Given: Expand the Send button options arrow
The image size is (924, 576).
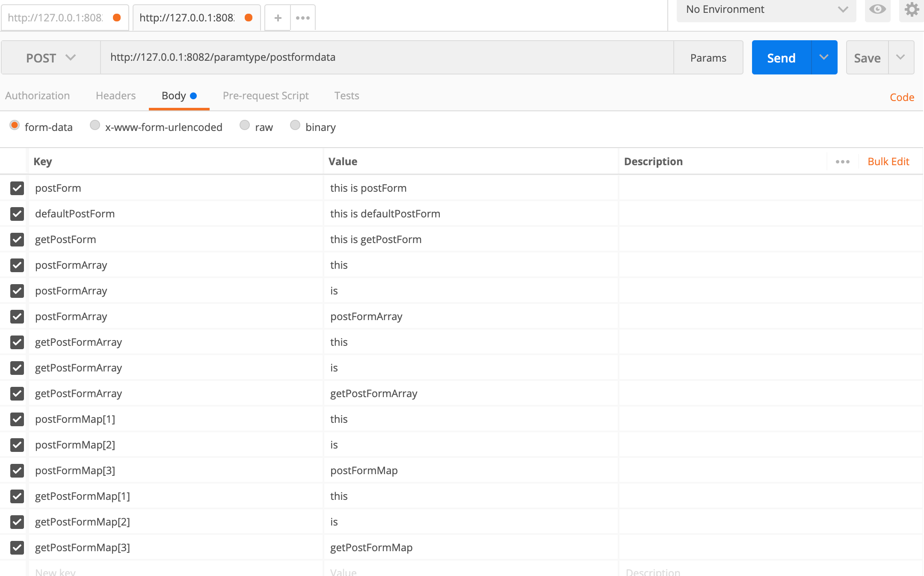Looking at the screenshot, I should [x=824, y=57].
